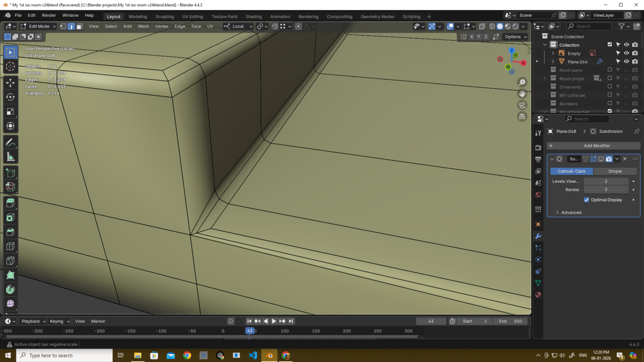Open the Local transform orientation dropdown

[x=238, y=26]
